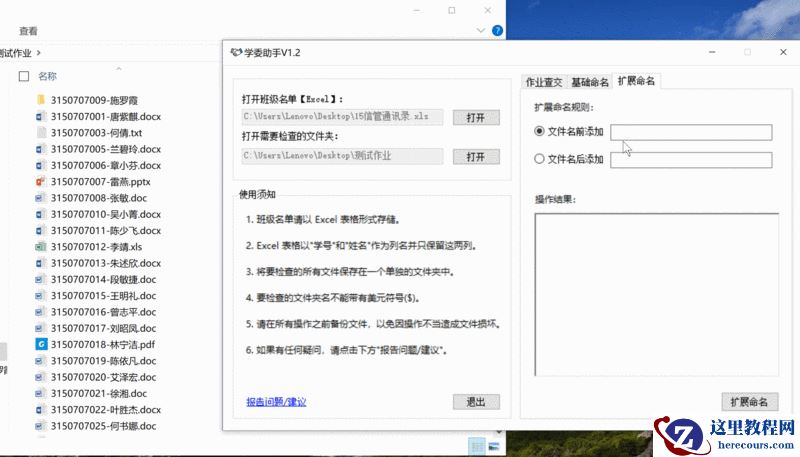The height and width of the screenshot is (457, 800).
Task: Click 打开 button for folder to check
Action: [x=476, y=157]
